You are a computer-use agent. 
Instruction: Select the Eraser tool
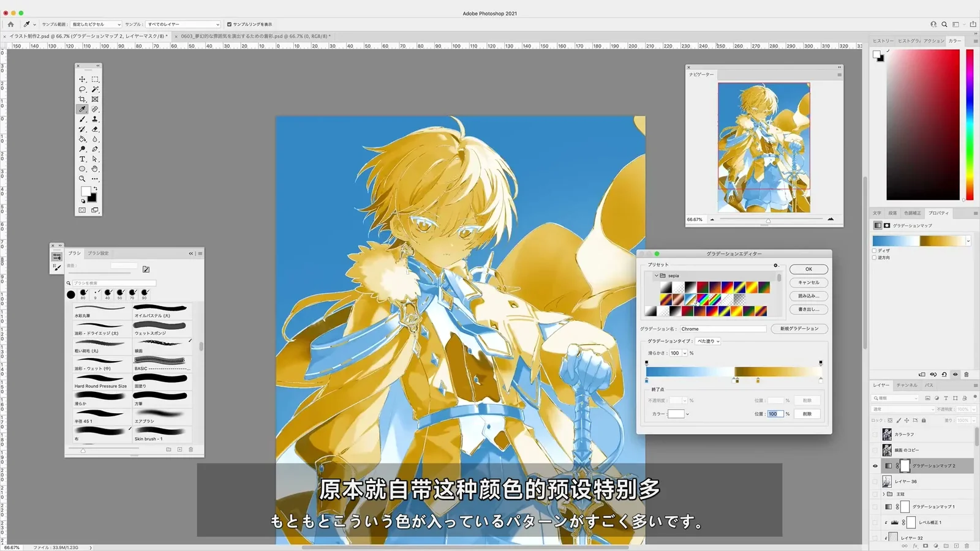coord(95,129)
